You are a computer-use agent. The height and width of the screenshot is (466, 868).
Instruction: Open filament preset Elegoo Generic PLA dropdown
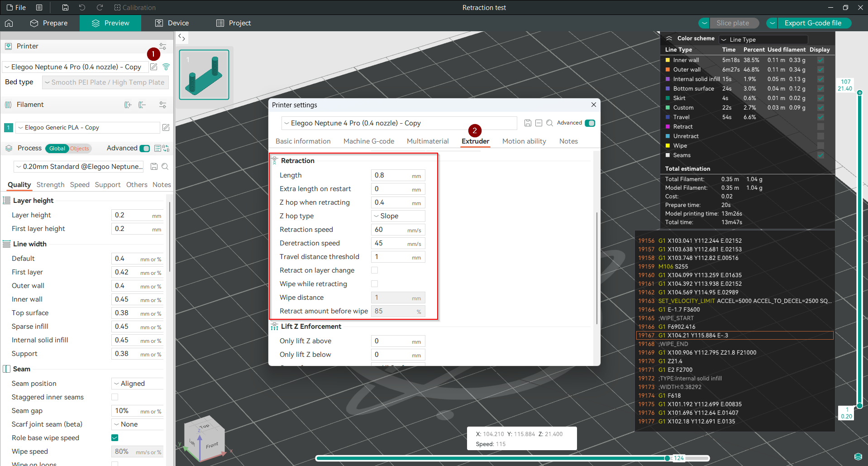(88, 127)
